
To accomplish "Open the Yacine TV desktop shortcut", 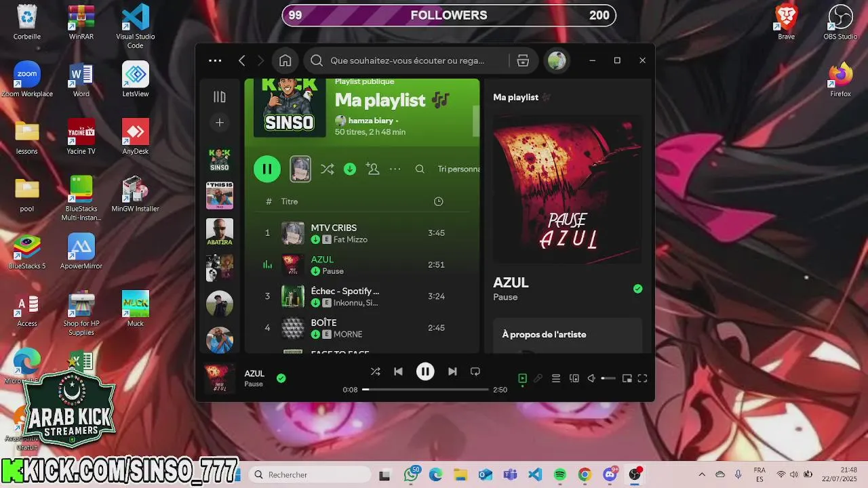I will tap(81, 137).
